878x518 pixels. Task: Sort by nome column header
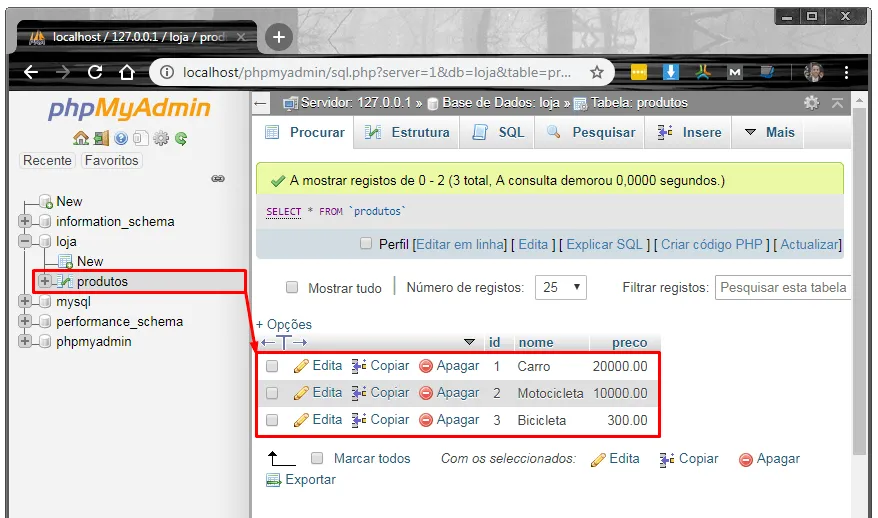coord(536,342)
